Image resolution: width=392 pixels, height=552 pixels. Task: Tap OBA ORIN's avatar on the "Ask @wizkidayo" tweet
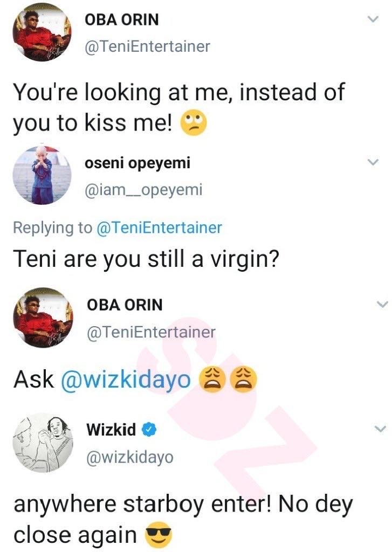pos(43,317)
